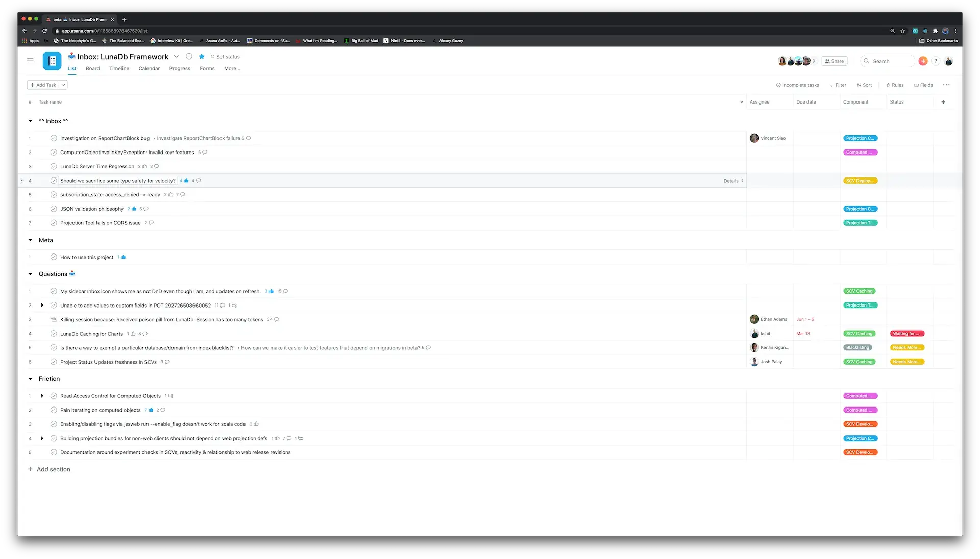Open the More... tab menu
Screen dimensions: 980x559
232,69
